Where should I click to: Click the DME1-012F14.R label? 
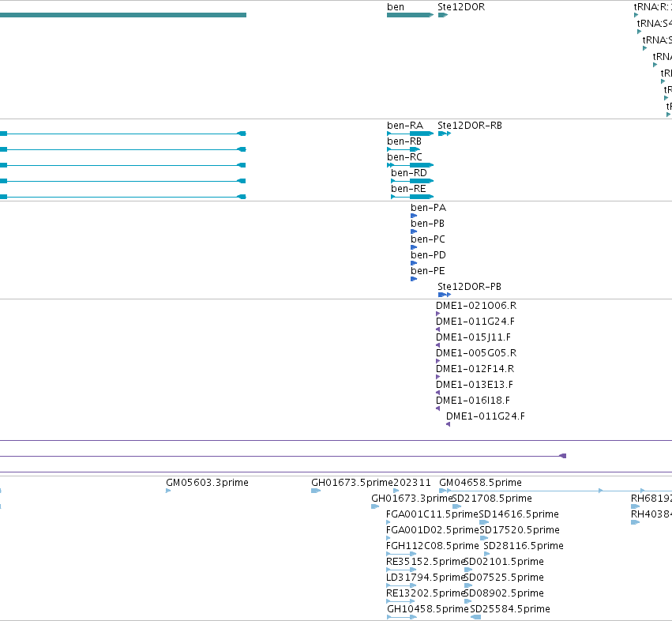pyautogui.click(x=475, y=369)
